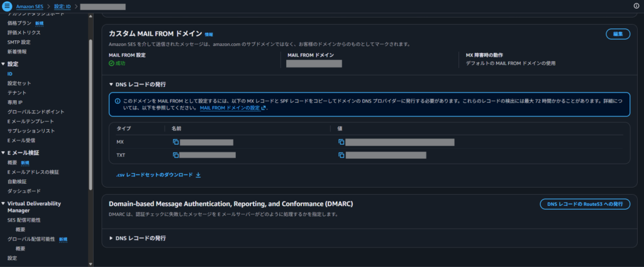The width and height of the screenshot is (644, 267).
Task: Open 専用 IP in the sidebar
Action: [15, 102]
